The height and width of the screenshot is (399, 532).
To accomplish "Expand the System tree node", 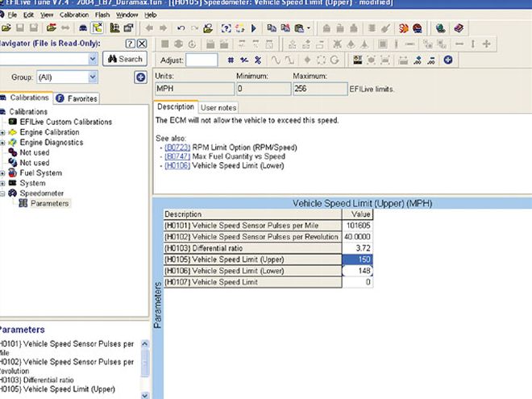I will coord(2,183).
